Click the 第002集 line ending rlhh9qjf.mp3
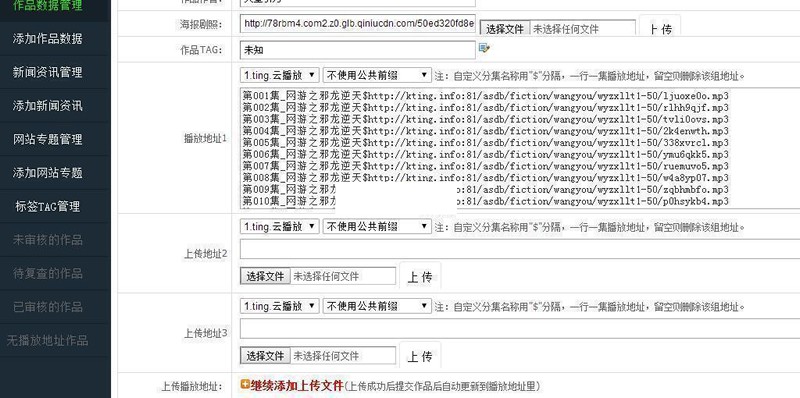800x398 pixels. pyautogui.click(x=486, y=108)
